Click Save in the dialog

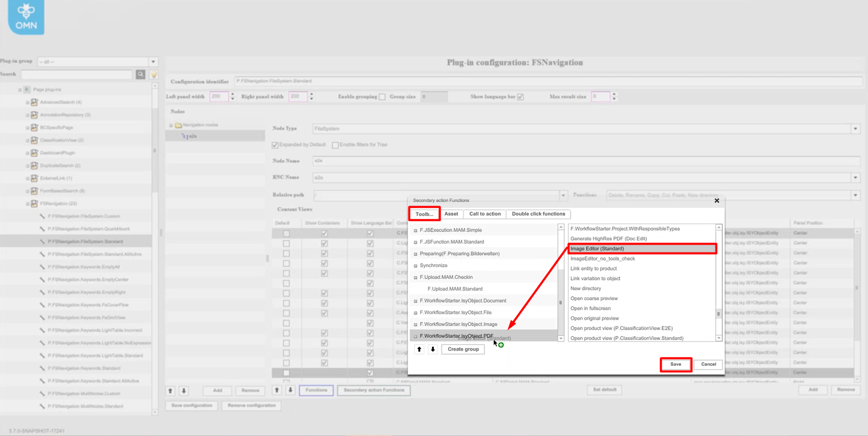(x=675, y=364)
